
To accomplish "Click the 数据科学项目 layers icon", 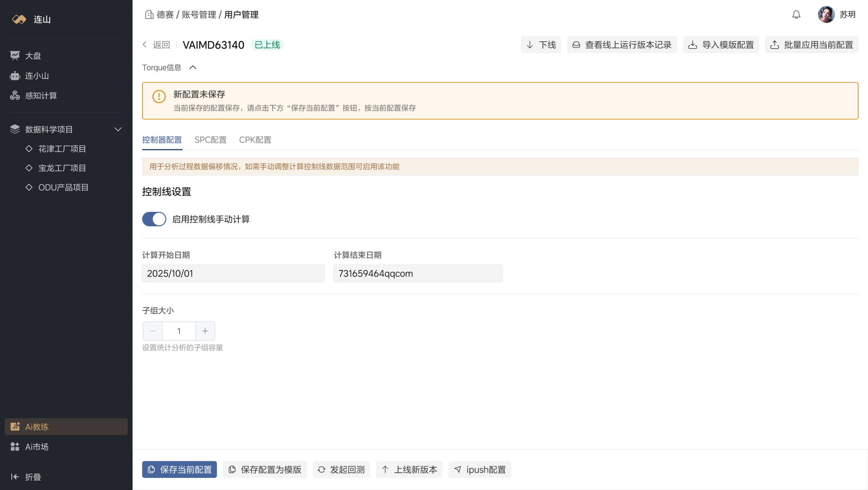I will [15, 129].
